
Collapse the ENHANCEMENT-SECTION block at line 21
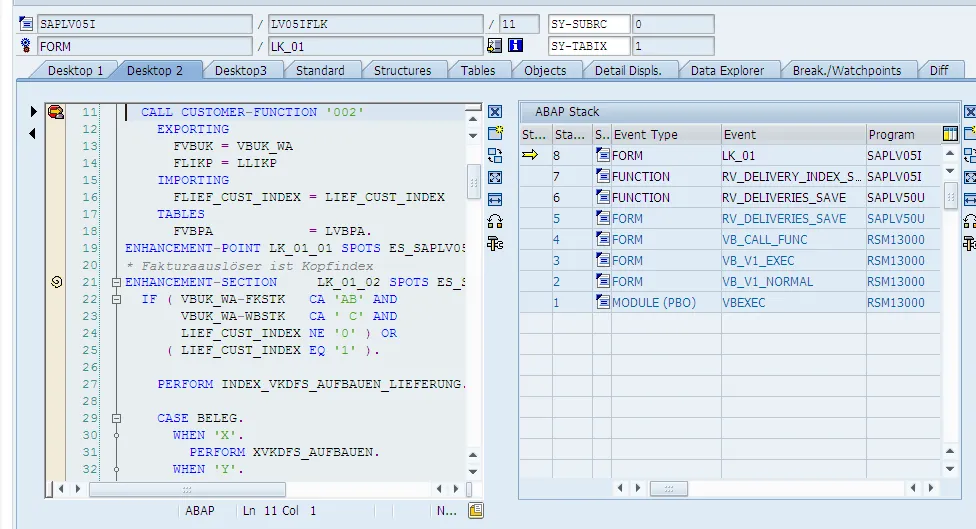click(116, 283)
